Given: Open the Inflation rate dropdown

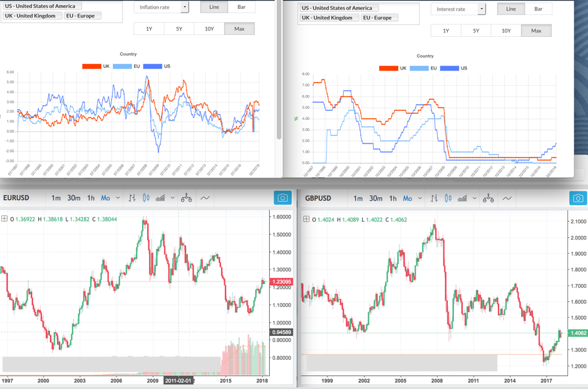Looking at the screenshot, I should pos(161,8).
